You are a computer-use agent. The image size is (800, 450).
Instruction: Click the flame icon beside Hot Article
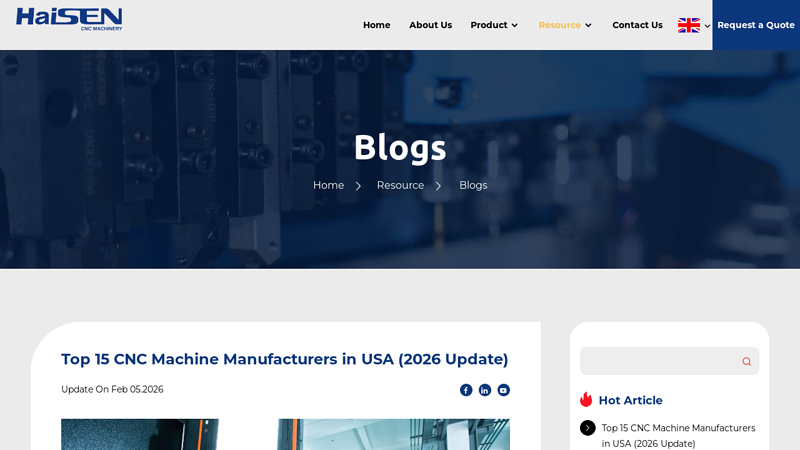(x=586, y=400)
